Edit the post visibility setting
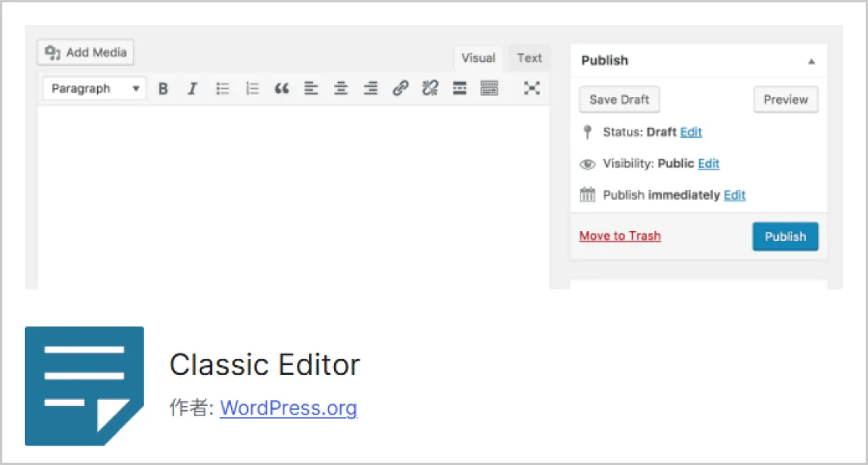The height and width of the screenshot is (465, 868). pos(708,164)
